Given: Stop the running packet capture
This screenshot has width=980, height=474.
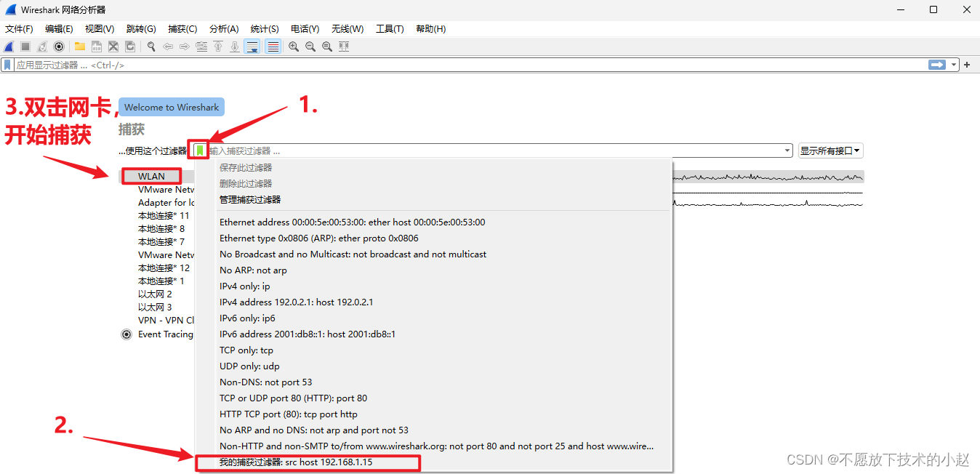Looking at the screenshot, I should [25, 47].
